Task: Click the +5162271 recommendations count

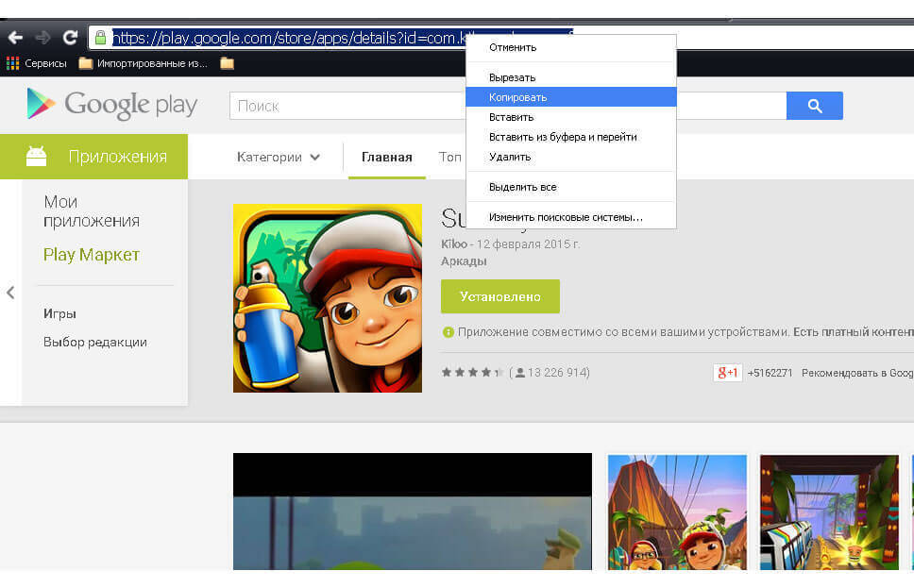Action: coord(770,373)
